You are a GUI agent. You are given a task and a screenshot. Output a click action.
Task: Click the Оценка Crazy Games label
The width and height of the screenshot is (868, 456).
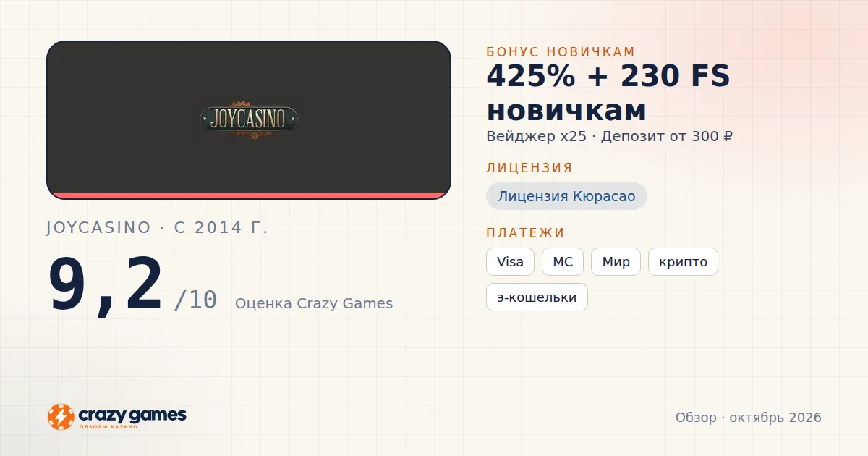(314, 303)
